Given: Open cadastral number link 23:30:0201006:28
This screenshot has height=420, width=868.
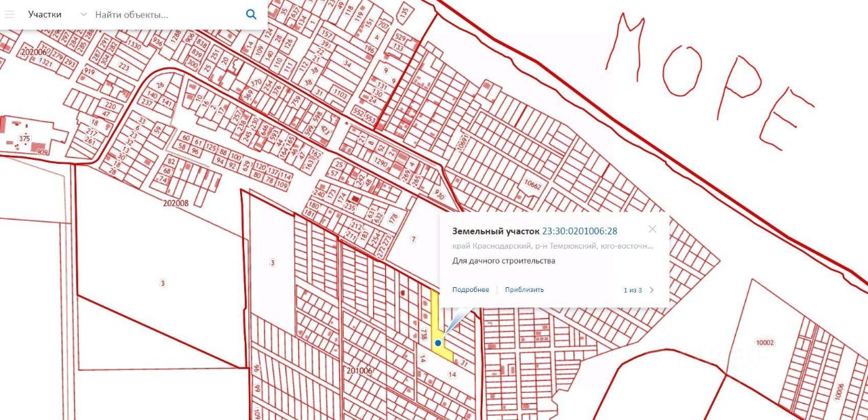Looking at the screenshot, I should pyautogui.click(x=580, y=231).
